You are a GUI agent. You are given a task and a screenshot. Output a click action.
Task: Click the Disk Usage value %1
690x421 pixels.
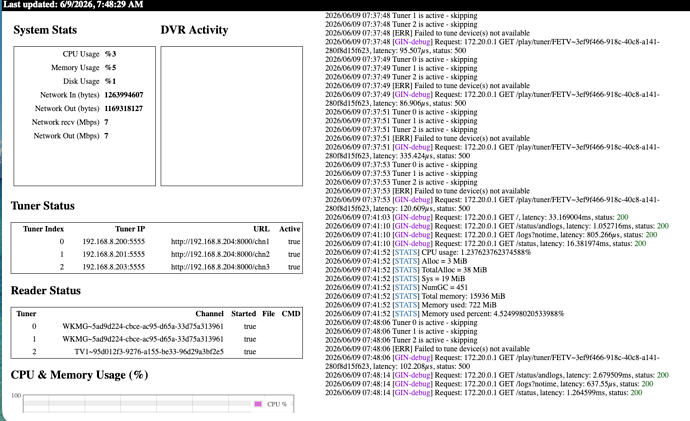point(110,81)
